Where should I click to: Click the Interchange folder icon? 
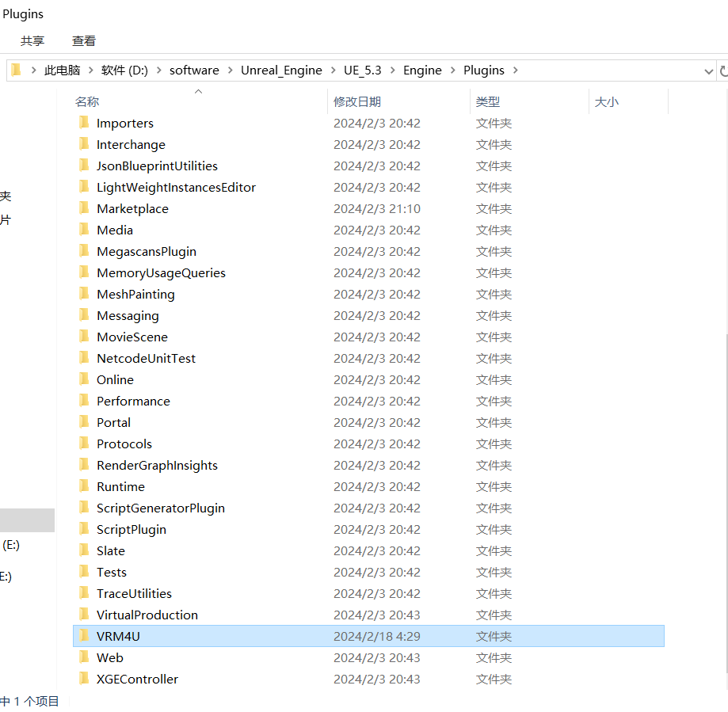tap(84, 144)
